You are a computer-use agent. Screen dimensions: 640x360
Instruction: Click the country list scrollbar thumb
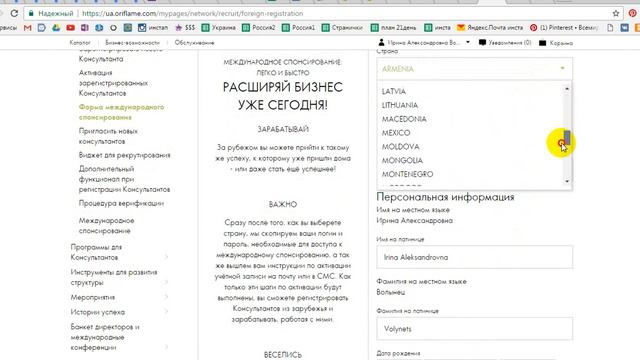pos(567,137)
